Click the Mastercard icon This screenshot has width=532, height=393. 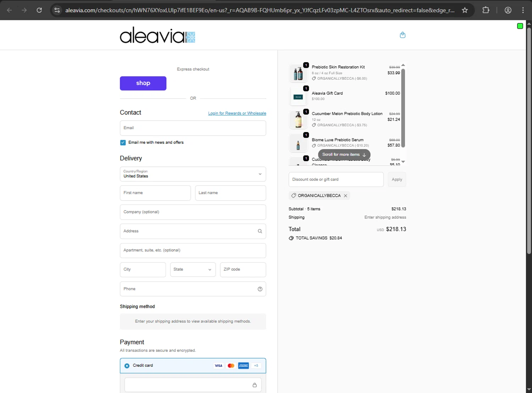(x=231, y=366)
